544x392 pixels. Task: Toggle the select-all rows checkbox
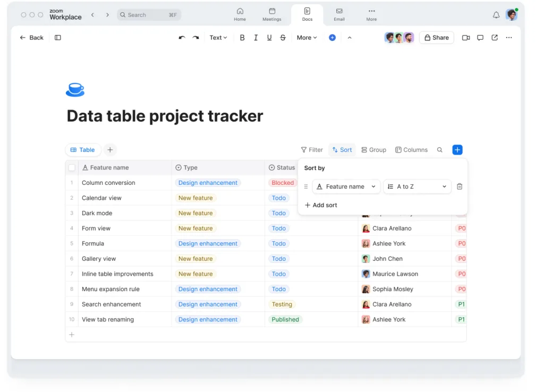(72, 168)
